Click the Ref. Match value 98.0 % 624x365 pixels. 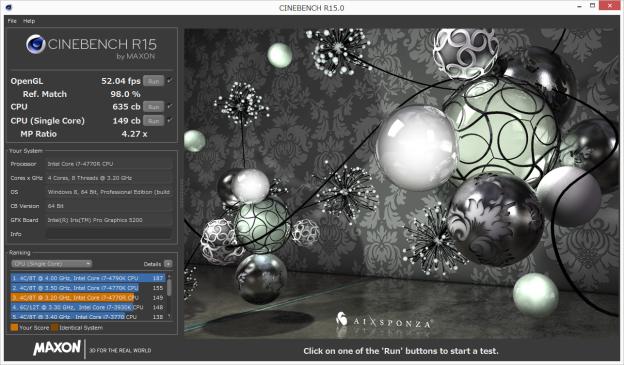125,94
